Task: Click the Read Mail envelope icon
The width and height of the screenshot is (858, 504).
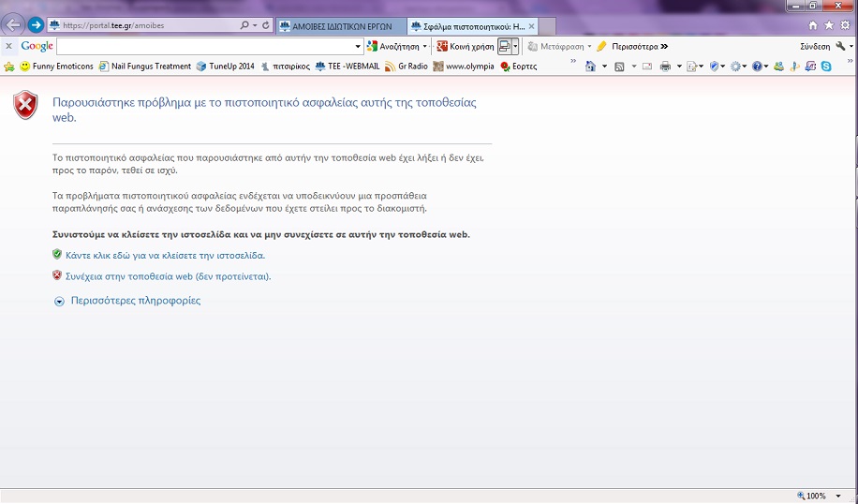Action: 646,67
